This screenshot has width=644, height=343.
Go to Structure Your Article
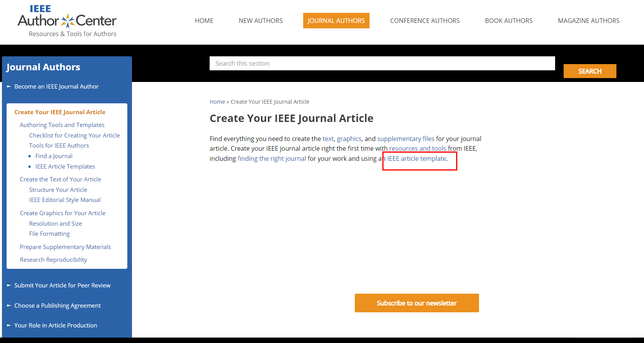pyautogui.click(x=58, y=190)
